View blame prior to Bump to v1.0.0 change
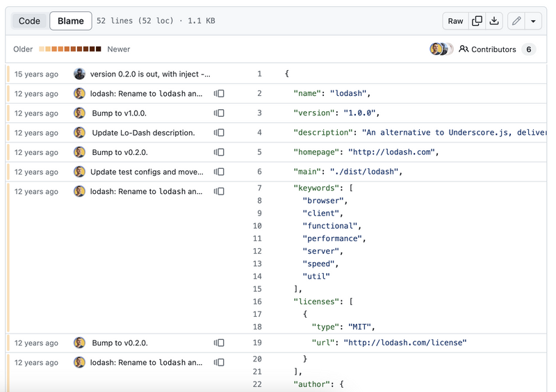 point(219,113)
